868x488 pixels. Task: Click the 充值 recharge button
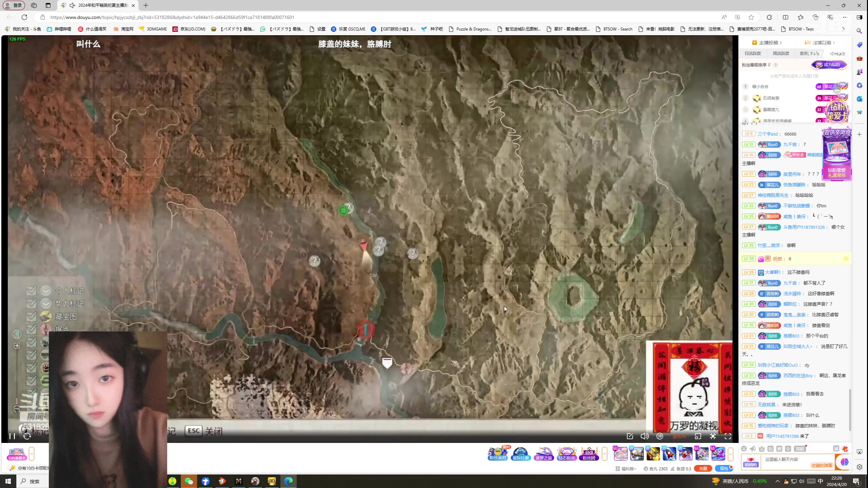703,468
